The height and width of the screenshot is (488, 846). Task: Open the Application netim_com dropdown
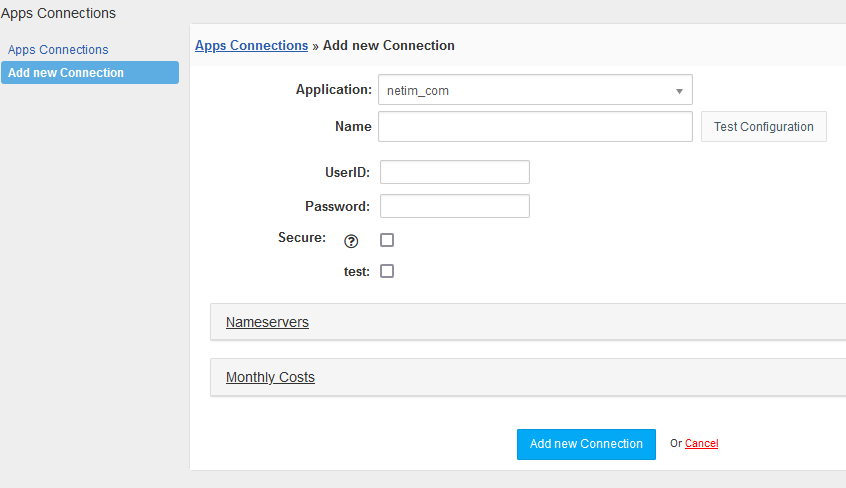pyautogui.click(x=535, y=90)
